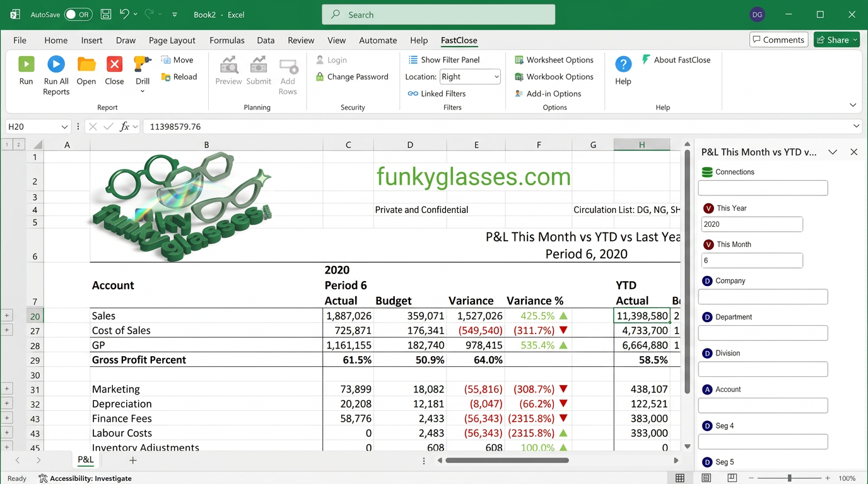Click the red Close report icon
Screen dimensions: 868x484
tap(114, 64)
